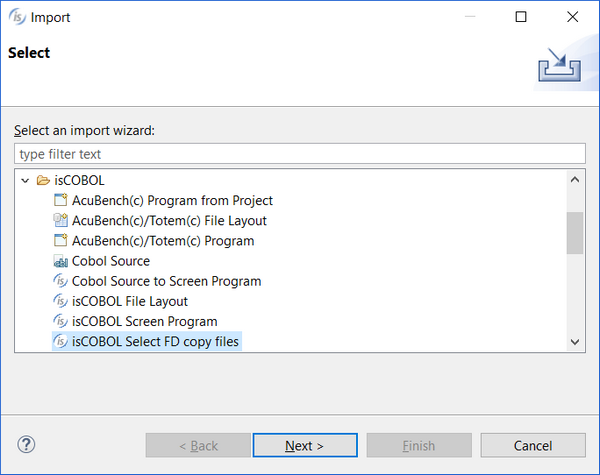Select Cobol Source to Screen Program
This screenshot has width=600, height=475.
(x=166, y=281)
